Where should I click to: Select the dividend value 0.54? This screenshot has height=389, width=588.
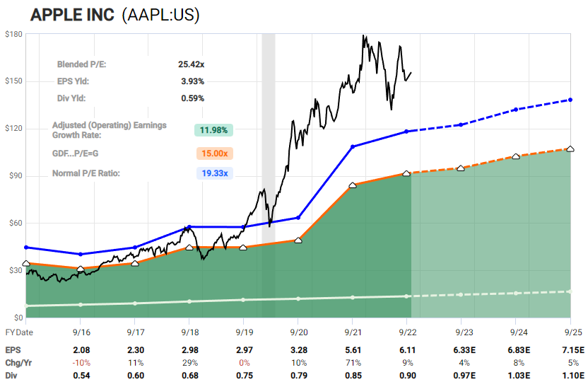click(x=81, y=376)
